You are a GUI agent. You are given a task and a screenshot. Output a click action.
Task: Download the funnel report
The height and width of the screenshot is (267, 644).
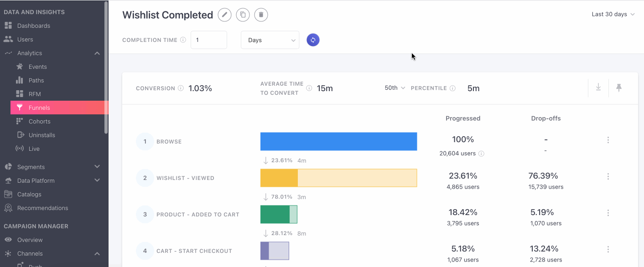click(598, 87)
